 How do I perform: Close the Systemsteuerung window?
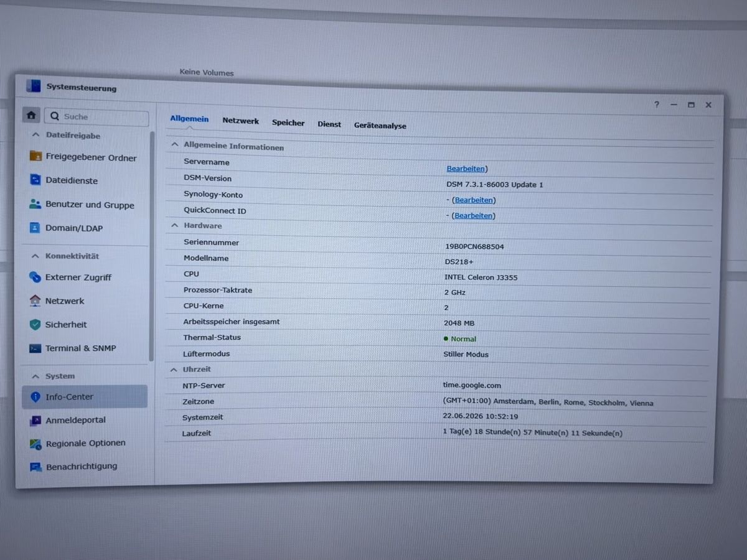point(708,105)
